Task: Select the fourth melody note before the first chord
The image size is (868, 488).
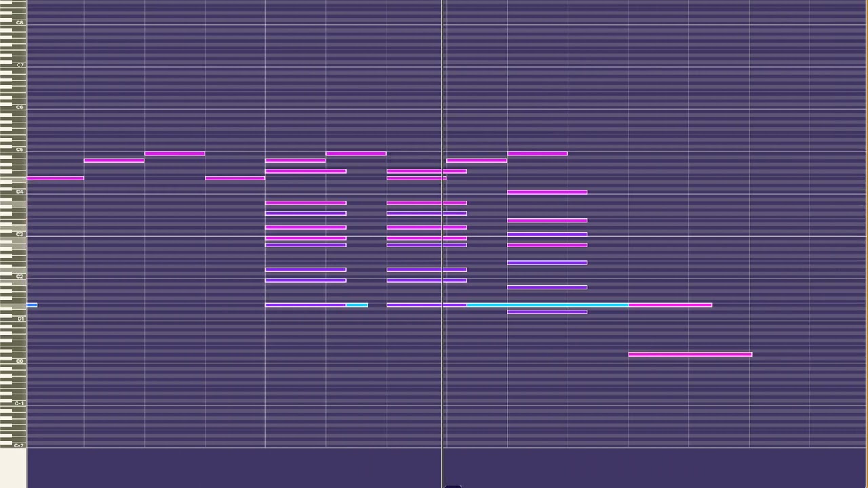Action: coord(235,178)
